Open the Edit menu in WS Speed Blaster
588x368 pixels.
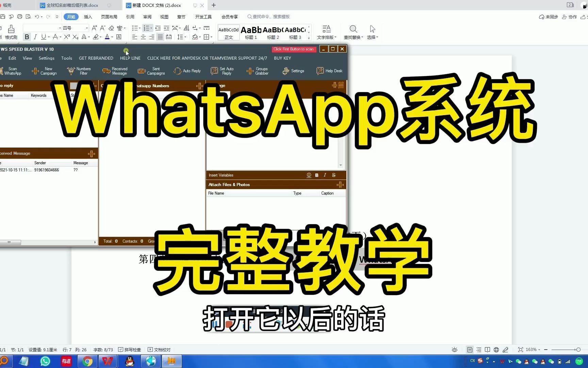point(12,58)
